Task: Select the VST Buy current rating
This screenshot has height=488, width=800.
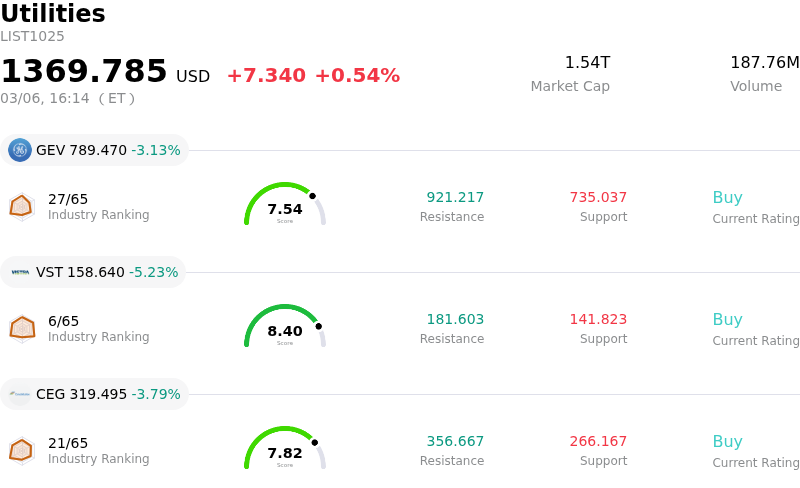Action: (x=727, y=320)
